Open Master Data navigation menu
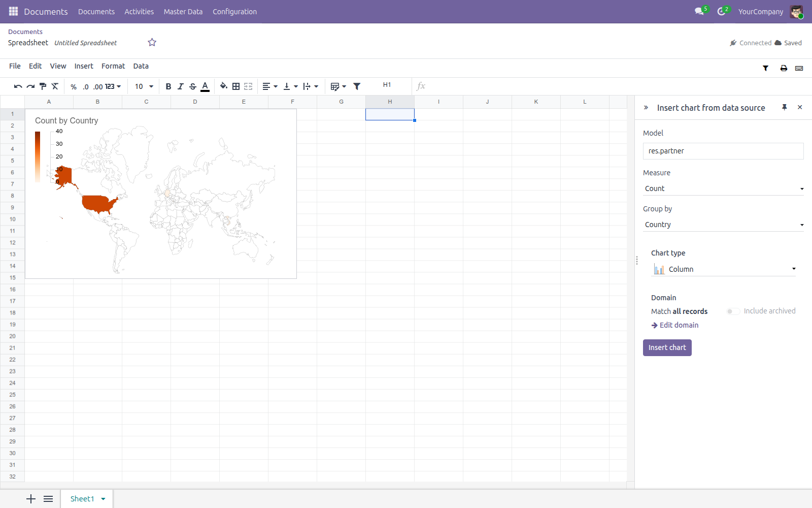Screen dimensions: 812x508 click(x=183, y=12)
